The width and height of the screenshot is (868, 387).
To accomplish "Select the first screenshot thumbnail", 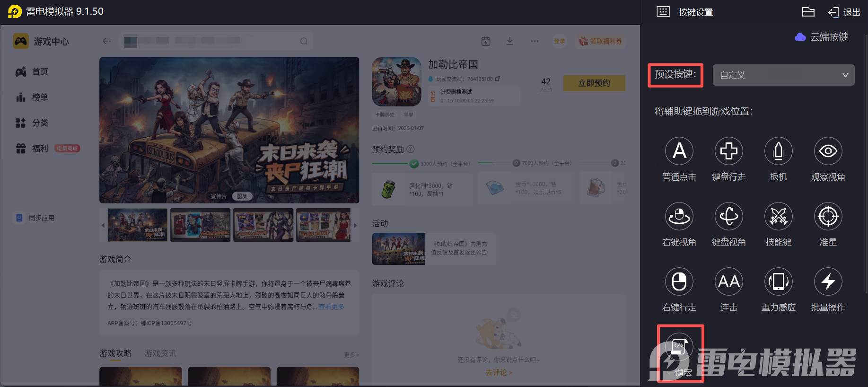I will tap(138, 225).
